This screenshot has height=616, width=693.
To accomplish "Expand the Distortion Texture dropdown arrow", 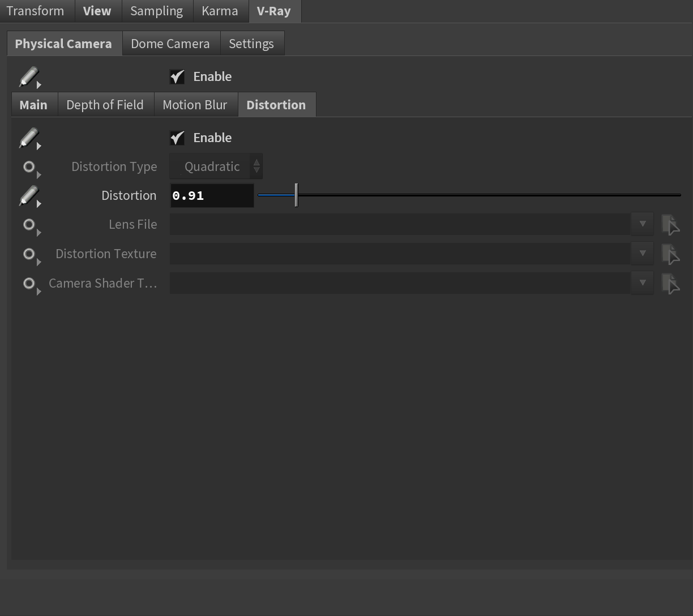I will click(x=642, y=254).
